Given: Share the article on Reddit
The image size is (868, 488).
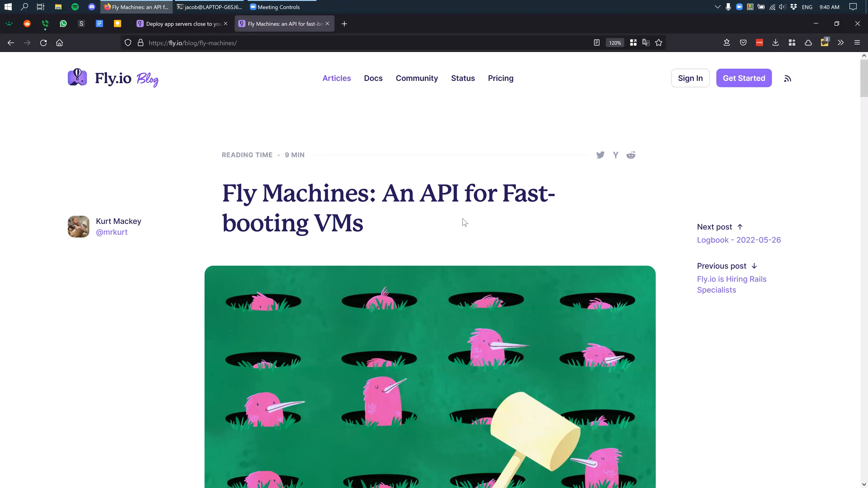Looking at the screenshot, I should (x=631, y=155).
